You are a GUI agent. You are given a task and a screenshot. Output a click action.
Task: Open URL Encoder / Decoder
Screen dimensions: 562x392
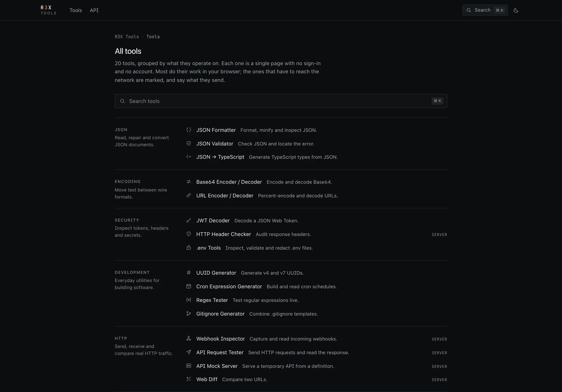[225, 196]
